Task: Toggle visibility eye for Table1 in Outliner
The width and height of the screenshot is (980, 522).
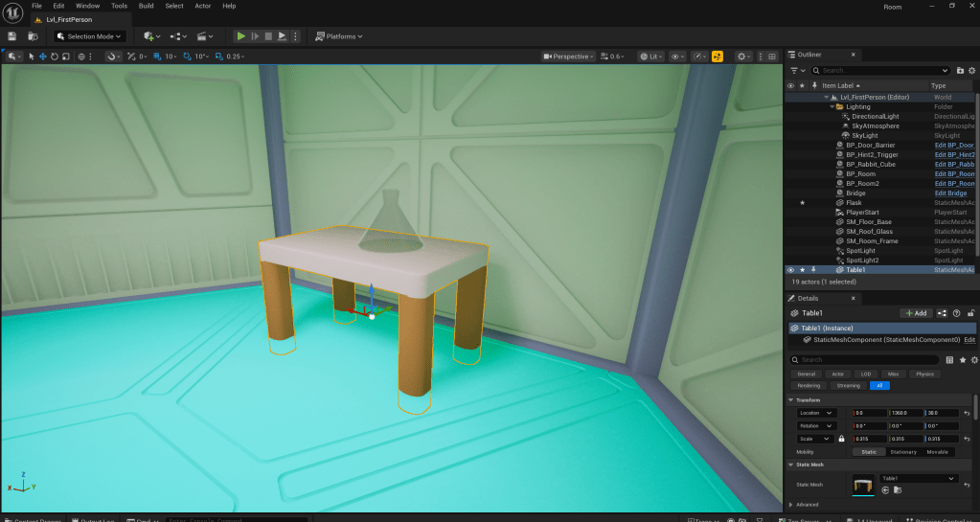Action: [790, 270]
